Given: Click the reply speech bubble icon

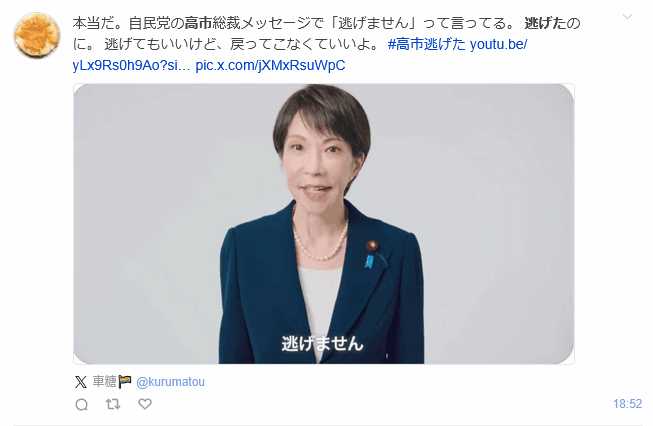Looking at the screenshot, I should click(x=82, y=404).
